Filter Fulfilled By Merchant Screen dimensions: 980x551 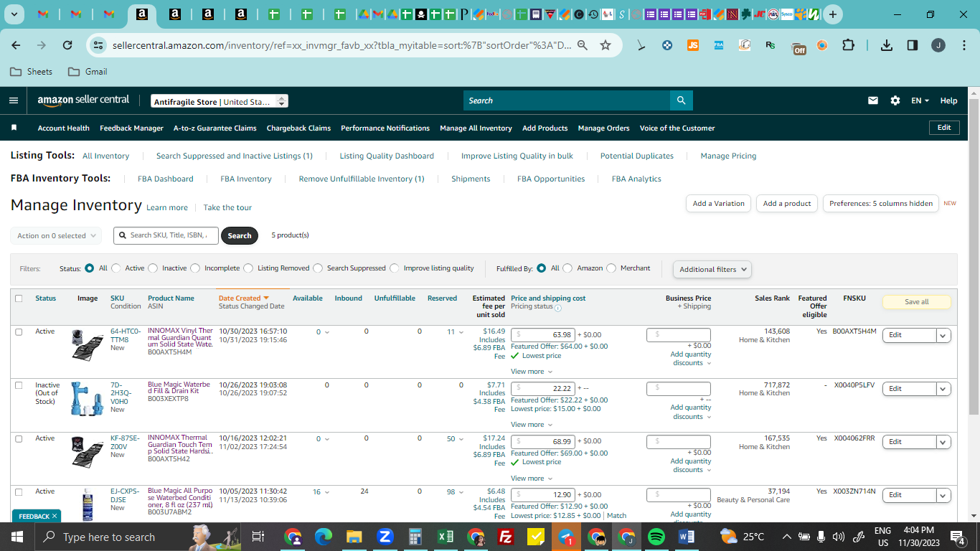pyautogui.click(x=611, y=268)
